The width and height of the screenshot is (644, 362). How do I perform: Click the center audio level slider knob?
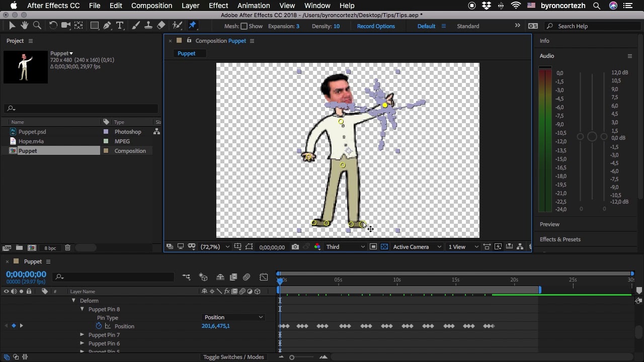592,136
